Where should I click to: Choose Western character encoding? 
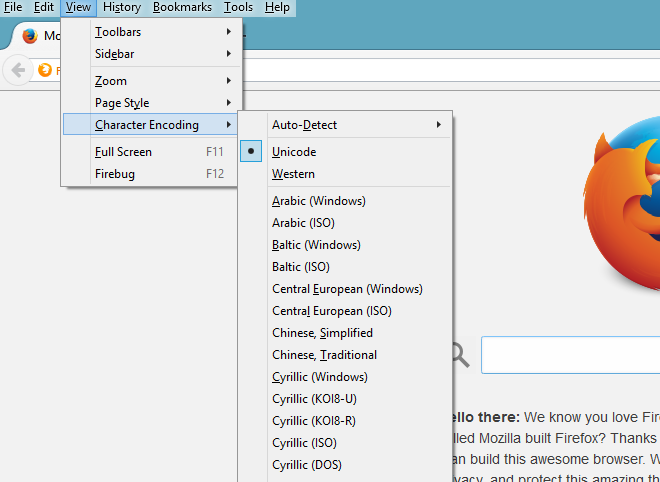[x=345, y=173]
